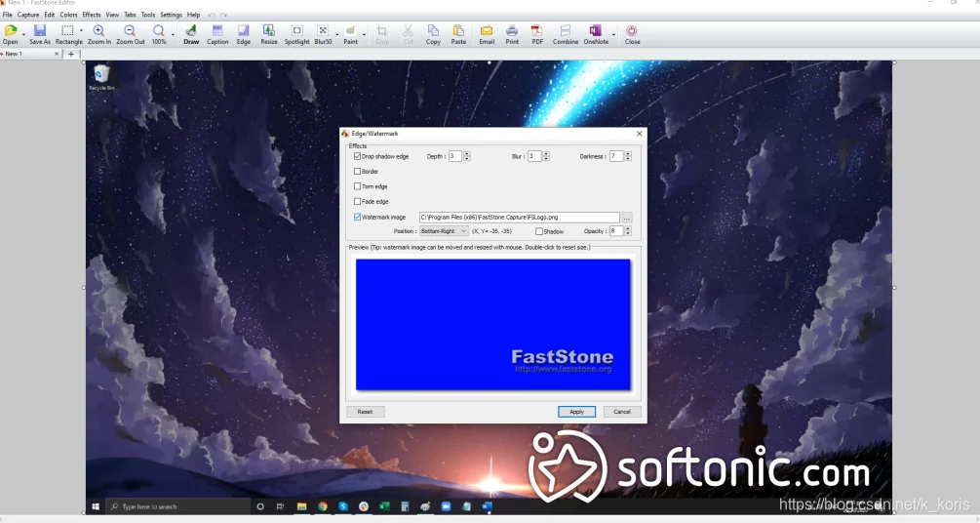This screenshot has width=980, height=523.
Task: Expand the arrow next to Paint
Action: tap(365, 34)
